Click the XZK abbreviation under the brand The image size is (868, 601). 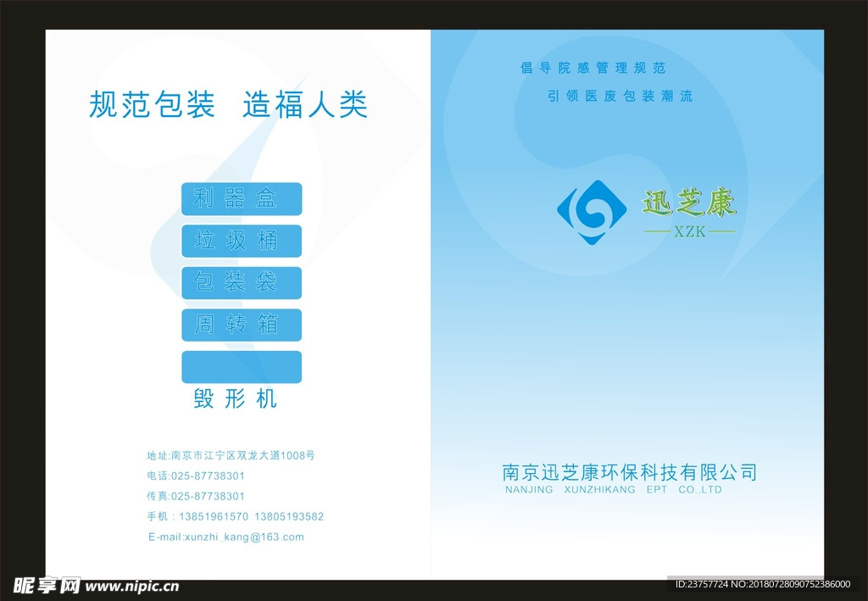pos(689,231)
